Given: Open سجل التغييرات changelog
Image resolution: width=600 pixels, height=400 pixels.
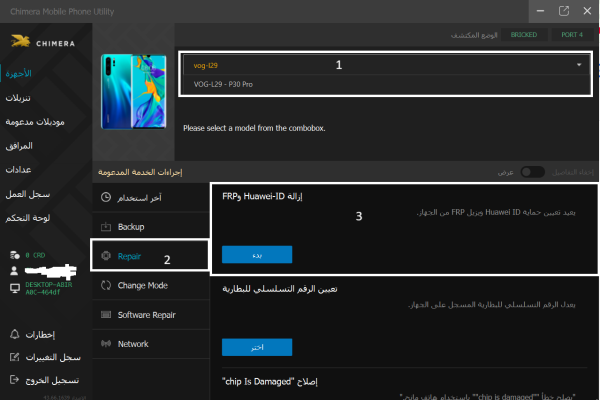Looking at the screenshot, I should click(53, 358).
